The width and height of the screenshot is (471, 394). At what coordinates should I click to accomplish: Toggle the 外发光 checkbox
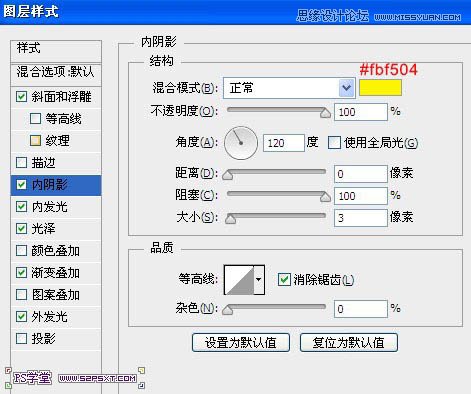[x=21, y=317]
